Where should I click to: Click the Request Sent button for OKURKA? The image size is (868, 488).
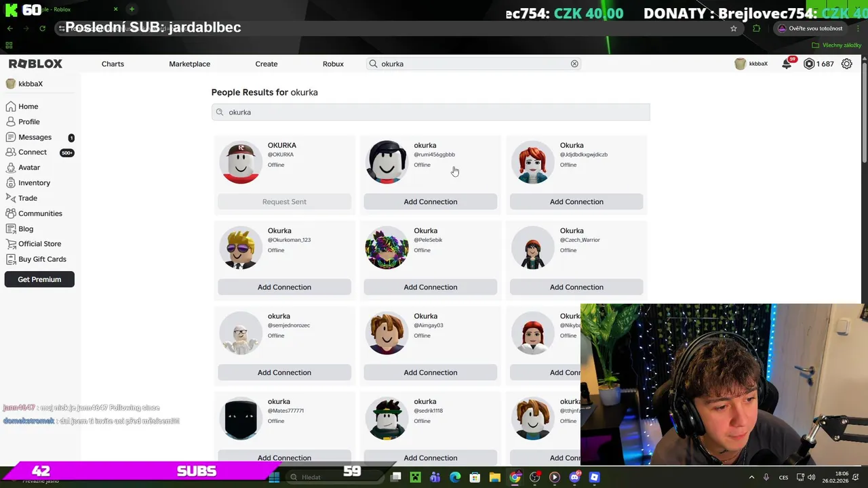[284, 201]
